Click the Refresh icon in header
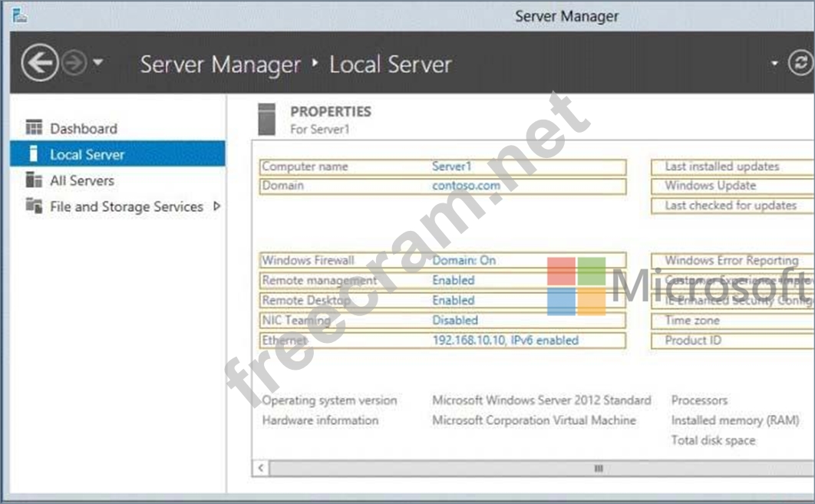This screenshot has height=504, width=815. [x=801, y=63]
